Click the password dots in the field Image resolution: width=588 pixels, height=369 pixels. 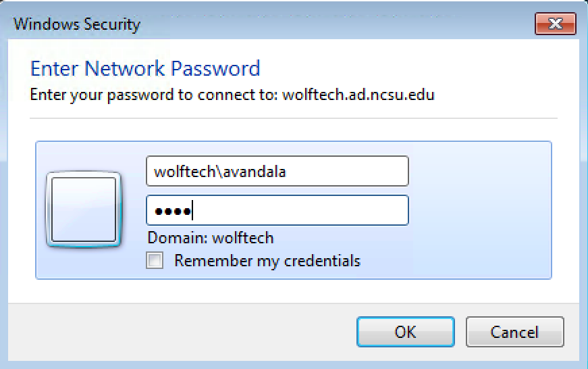point(173,212)
